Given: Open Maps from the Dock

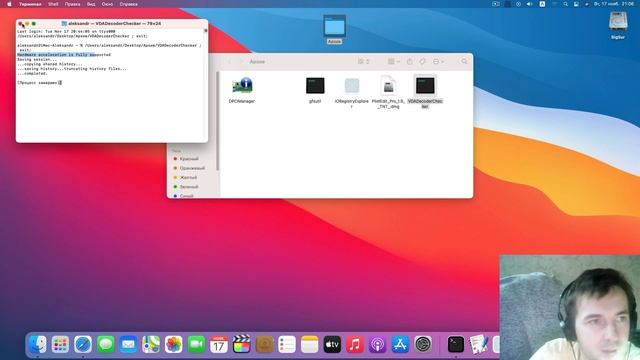Looking at the screenshot, I should pos(151,344).
